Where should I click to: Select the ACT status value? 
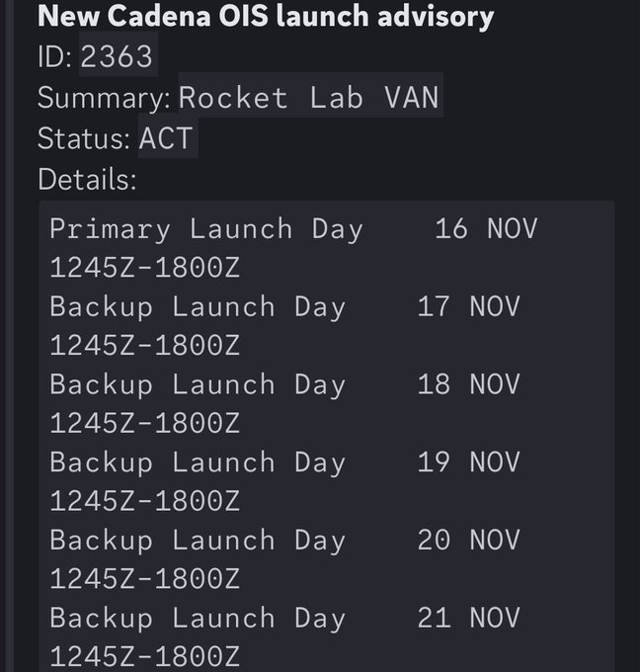click(x=166, y=138)
